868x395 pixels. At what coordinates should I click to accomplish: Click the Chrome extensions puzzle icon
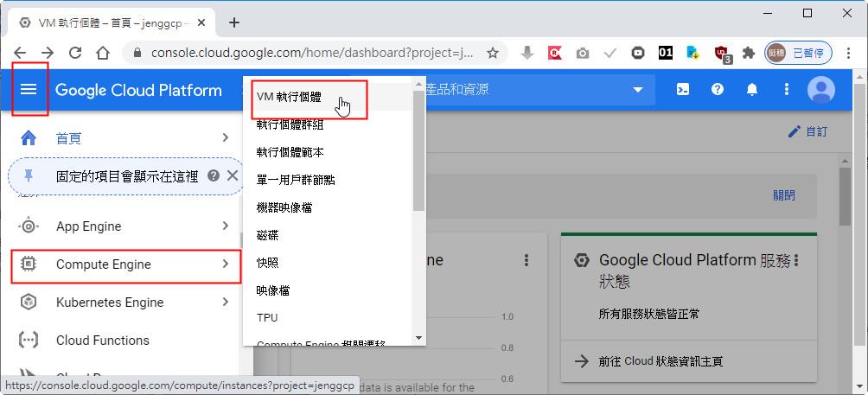tap(749, 53)
